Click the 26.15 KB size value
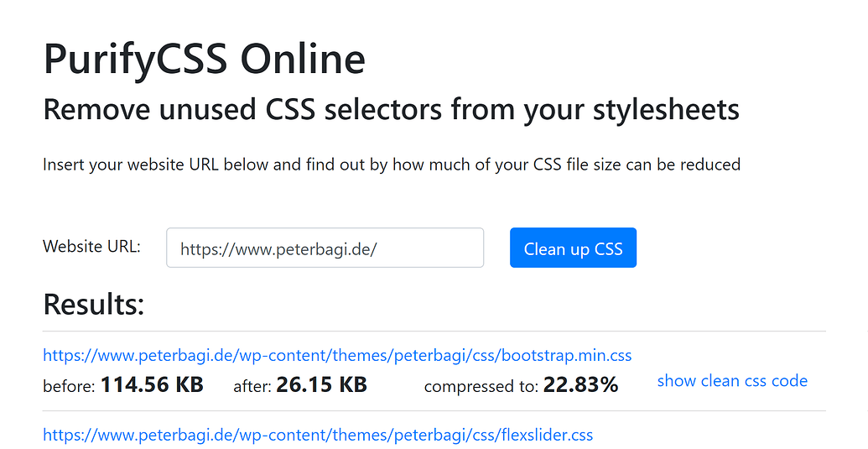Image resolution: width=868 pixels, height=449 pixels. 321,385
